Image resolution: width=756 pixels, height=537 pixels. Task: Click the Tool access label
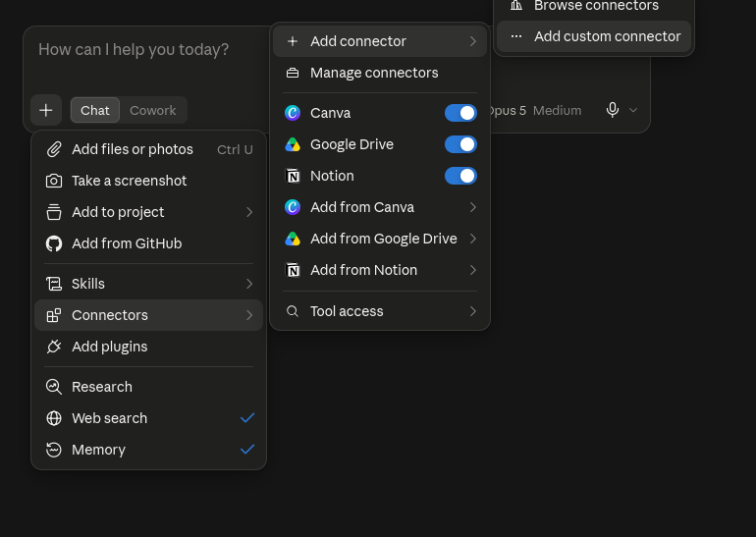[x=347, y=311]
